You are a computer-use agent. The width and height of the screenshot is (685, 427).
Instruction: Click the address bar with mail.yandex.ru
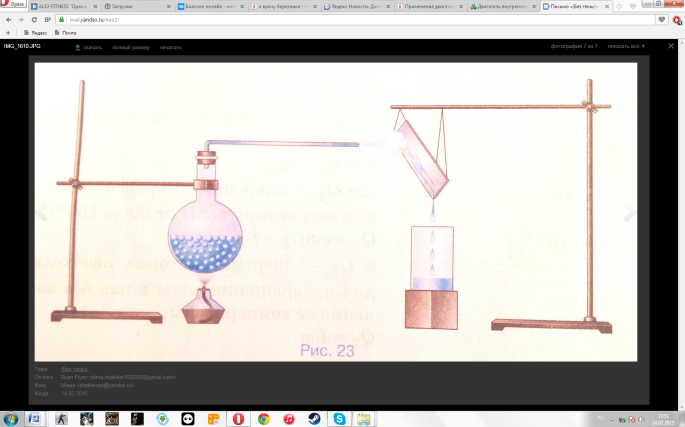[x=354, y=20]
